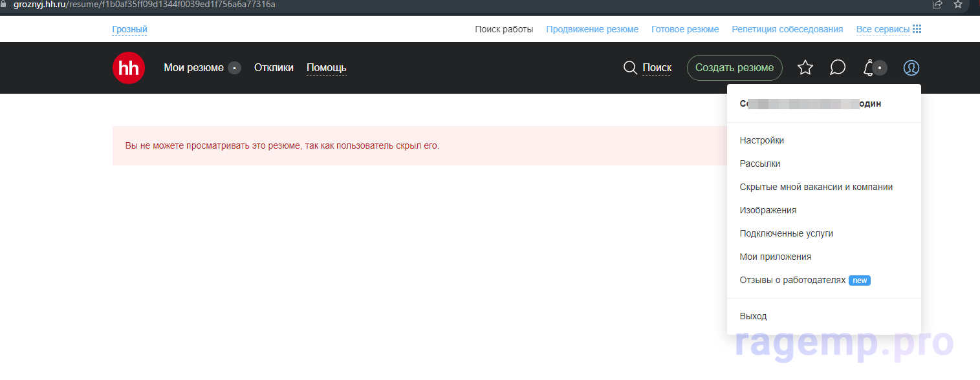
Task: Bookmark page with browser star icon
Action: pos(958,5)
